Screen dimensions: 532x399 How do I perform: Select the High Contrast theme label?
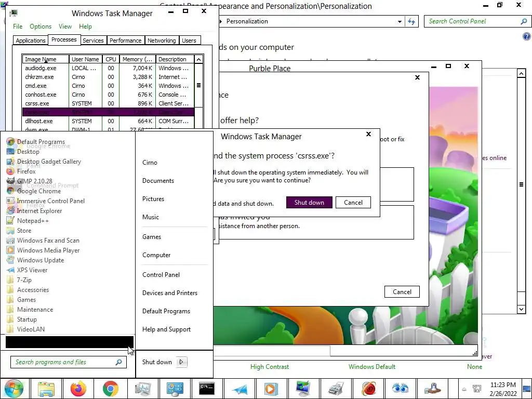pyautogui.click(x=270, y=367)
